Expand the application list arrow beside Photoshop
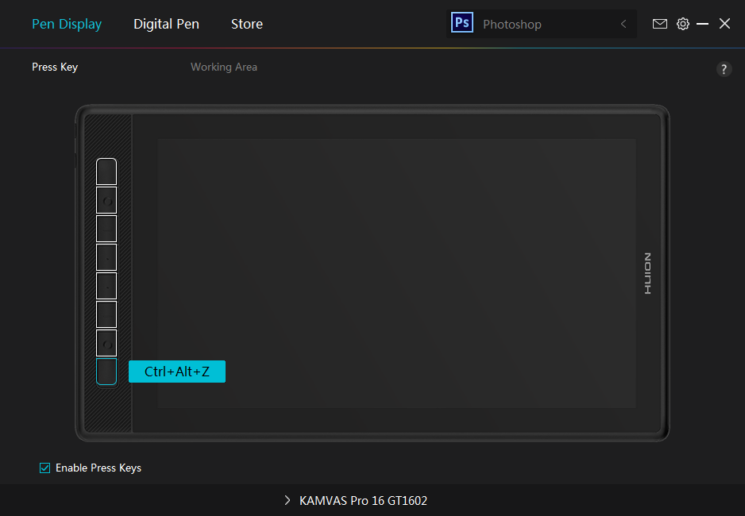Screen dimensions: 745x516 click(623, 24)
